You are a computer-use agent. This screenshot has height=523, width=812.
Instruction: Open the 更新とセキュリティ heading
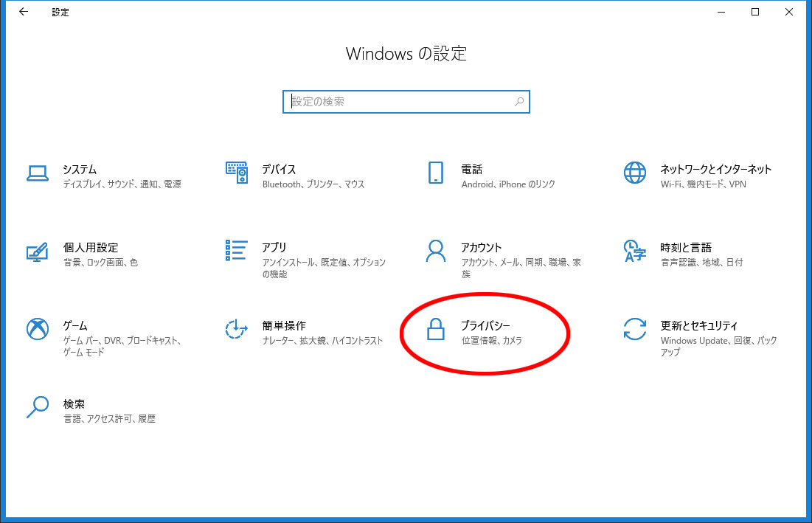(x=698, y=326)
